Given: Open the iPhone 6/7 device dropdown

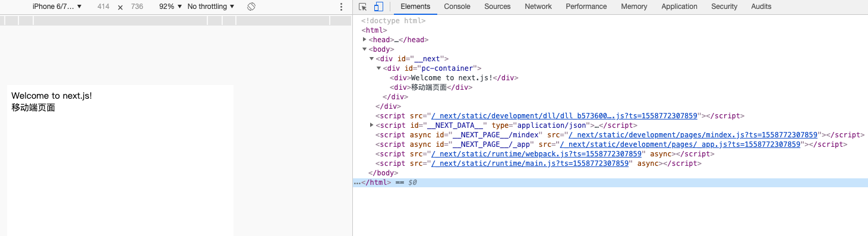Looking at the screenshot, I should (57, 7).
